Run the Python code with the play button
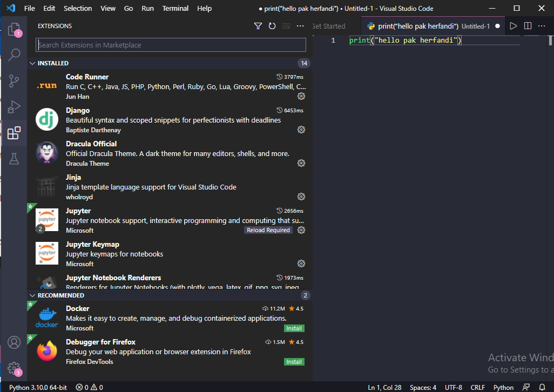554x392 pixels. (x=512, y=25)
